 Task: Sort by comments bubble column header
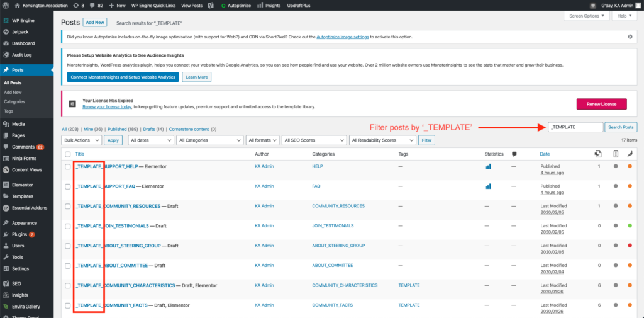tap(514, 154)
